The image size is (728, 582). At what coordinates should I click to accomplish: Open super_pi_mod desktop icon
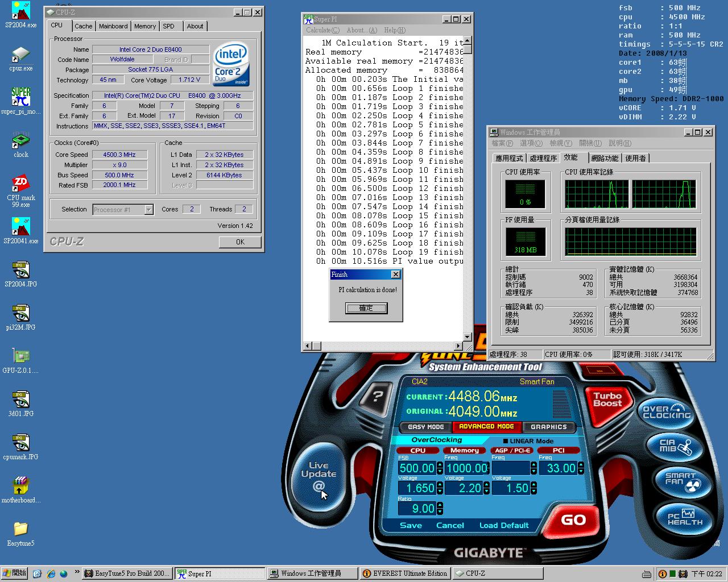pyautogui.click(x=20, y=101)
